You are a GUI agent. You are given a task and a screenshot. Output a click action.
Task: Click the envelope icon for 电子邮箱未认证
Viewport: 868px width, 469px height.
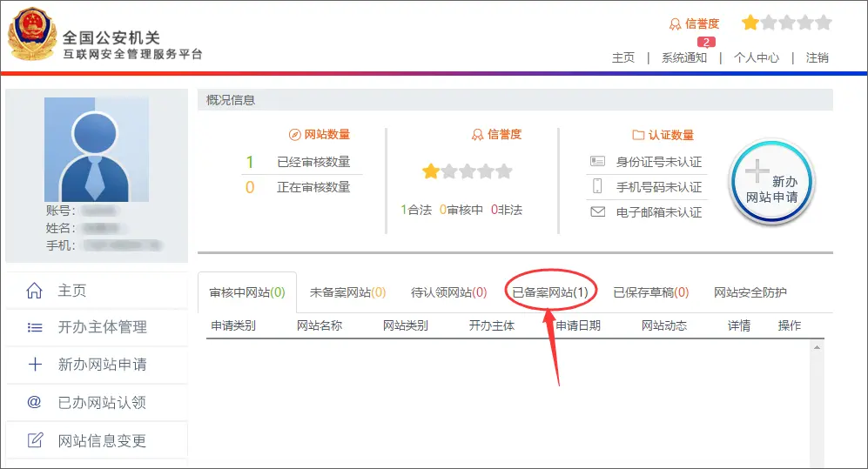click(597, 211)
